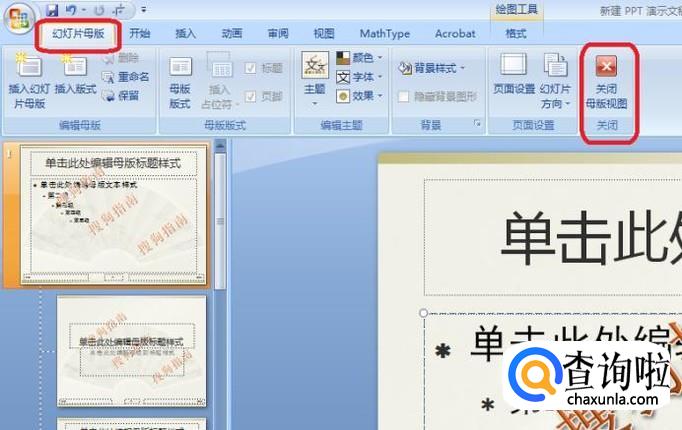This screenshot has width=682, height=430.
Task: Save the presentation using Quick Access toolbar
Action: pos(52,10)
